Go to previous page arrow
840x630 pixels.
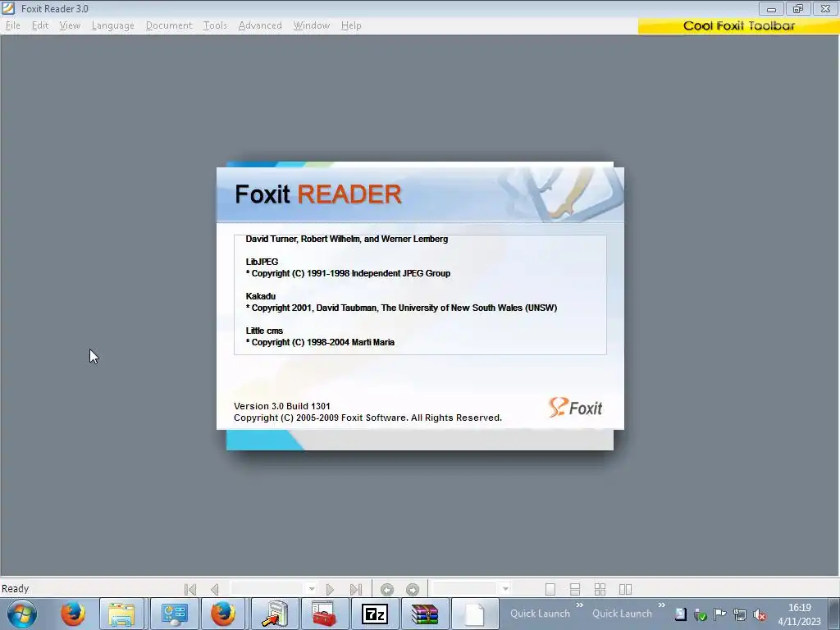(215, 589)
